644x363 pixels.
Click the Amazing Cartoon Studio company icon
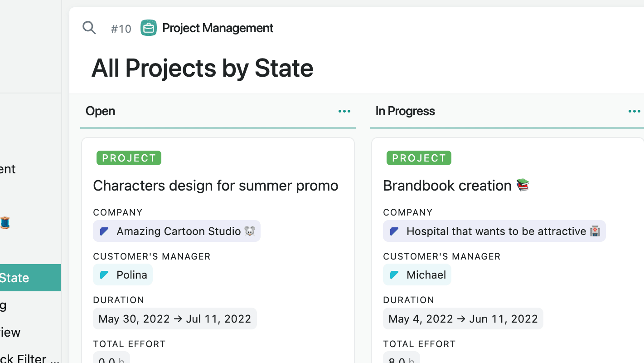pos(105,231)
